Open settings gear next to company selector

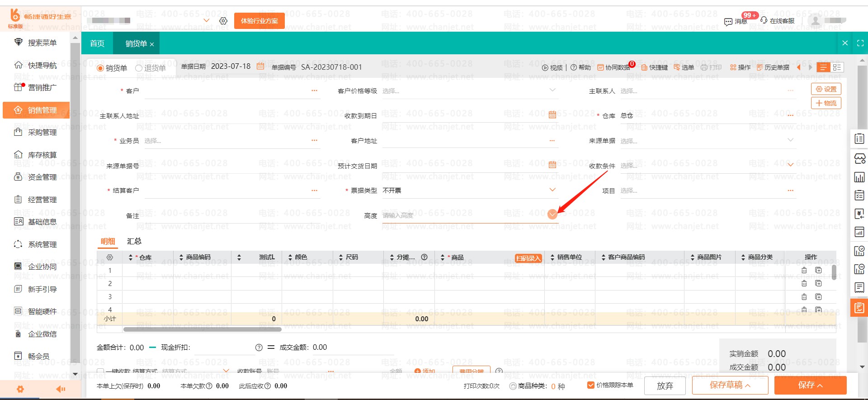click(223, 21)
